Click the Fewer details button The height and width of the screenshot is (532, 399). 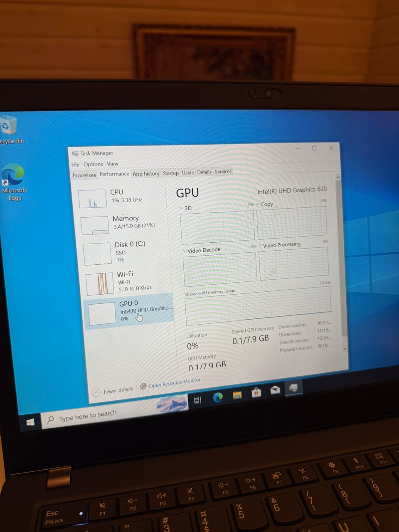pyautogui.click(x=113, y=391)
